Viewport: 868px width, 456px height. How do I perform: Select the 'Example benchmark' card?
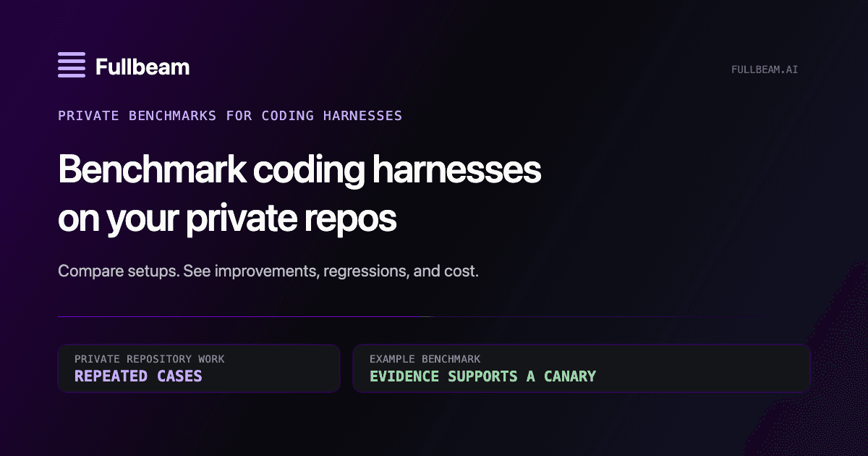[x=582, y=368]
